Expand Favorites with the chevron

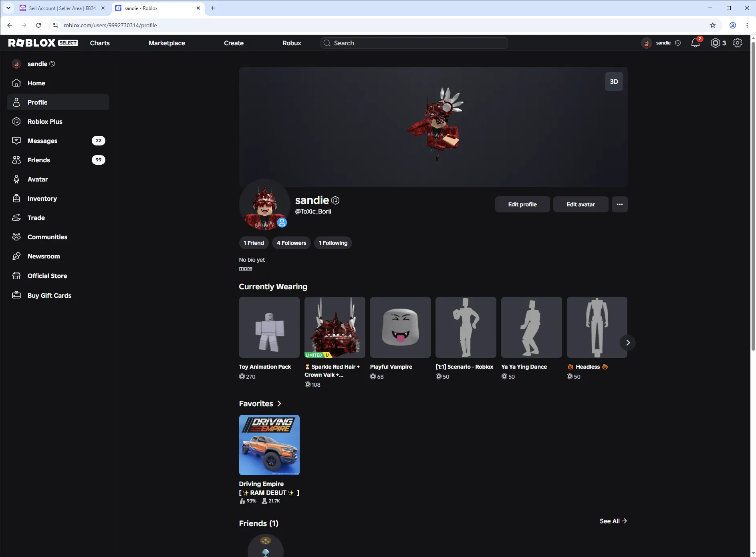(x=279, y=404)
